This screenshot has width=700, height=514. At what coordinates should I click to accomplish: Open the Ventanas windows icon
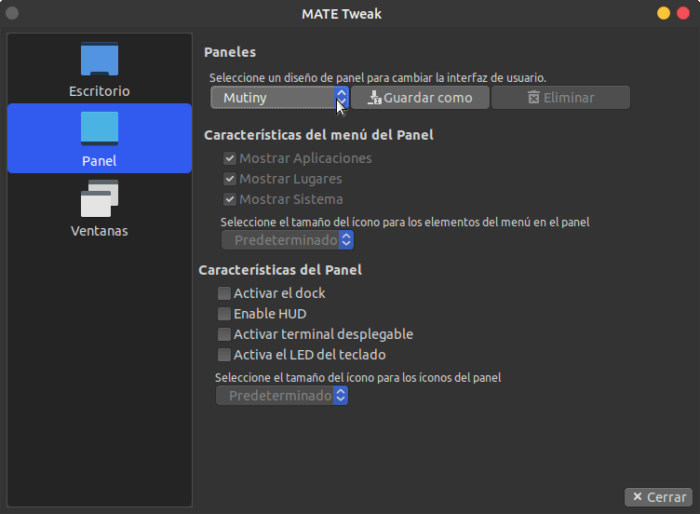(99, 198)
